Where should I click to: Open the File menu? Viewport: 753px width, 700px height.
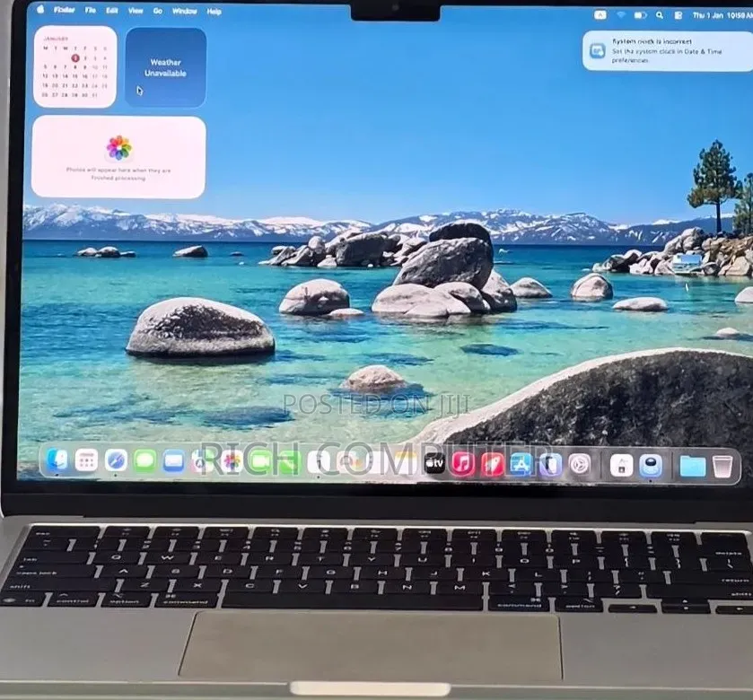91,10
